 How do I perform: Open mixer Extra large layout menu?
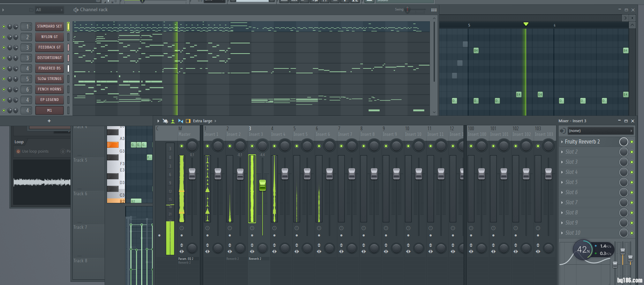click(x=205, y=121)
